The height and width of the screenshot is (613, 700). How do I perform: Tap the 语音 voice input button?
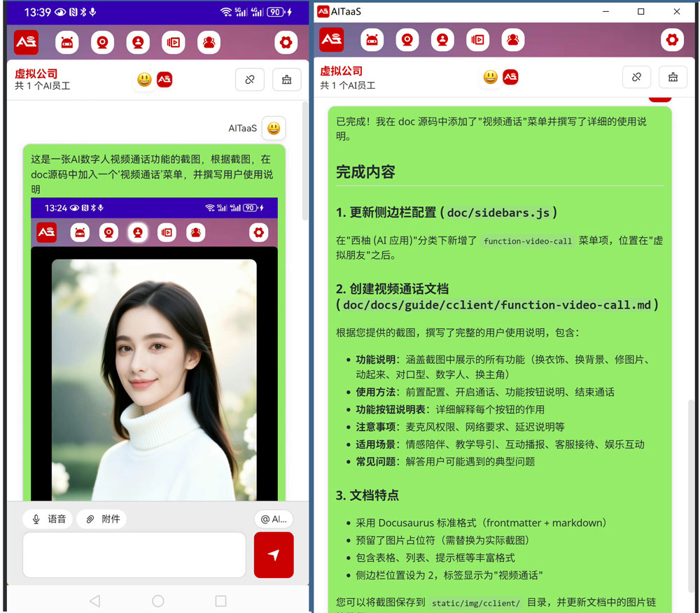48,519
